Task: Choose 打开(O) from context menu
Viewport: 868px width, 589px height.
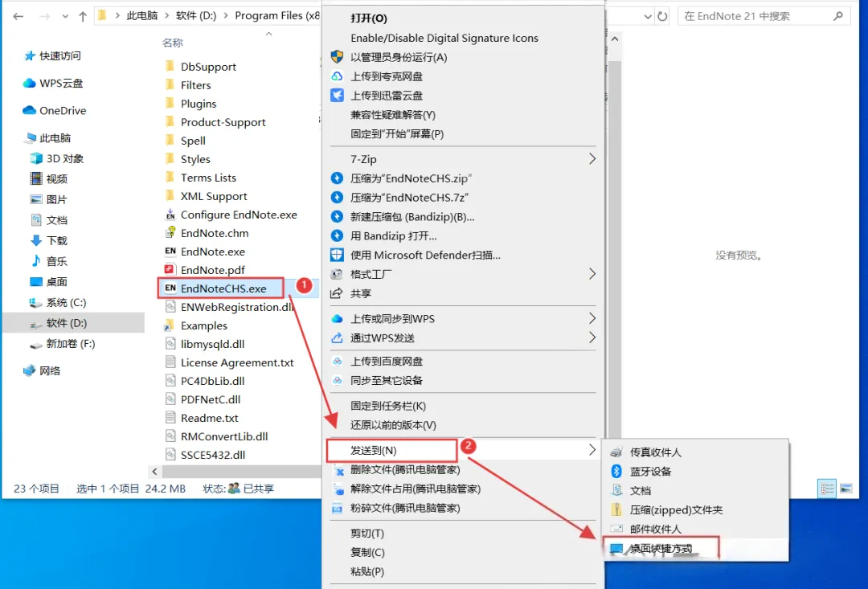Action: click(369, 18)
